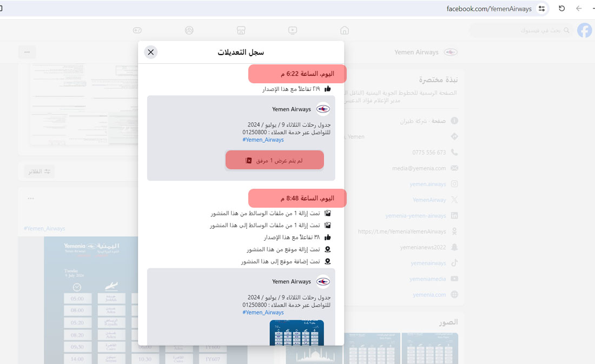Open yemen.airways Instagram link
595x364 pixels.
coord(428,184)
